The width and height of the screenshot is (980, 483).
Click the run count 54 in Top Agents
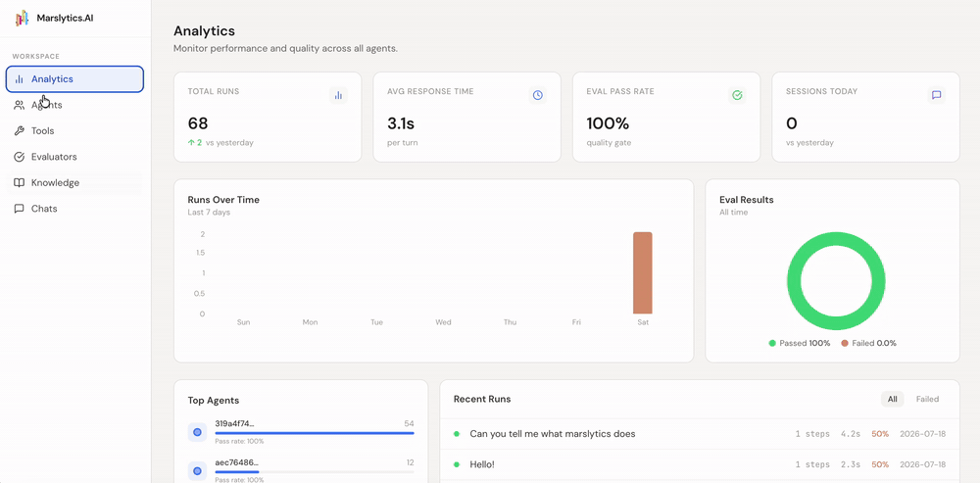coord(409,423)
